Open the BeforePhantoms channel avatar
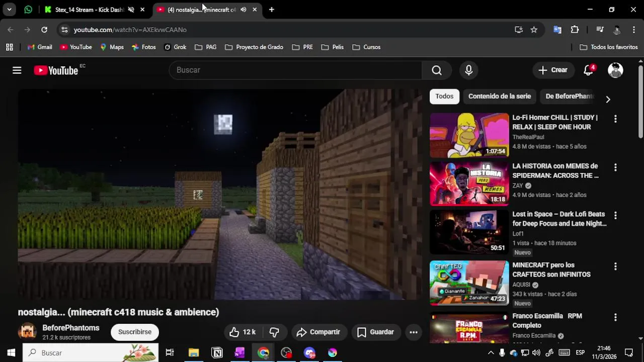 tap(27, 332)
